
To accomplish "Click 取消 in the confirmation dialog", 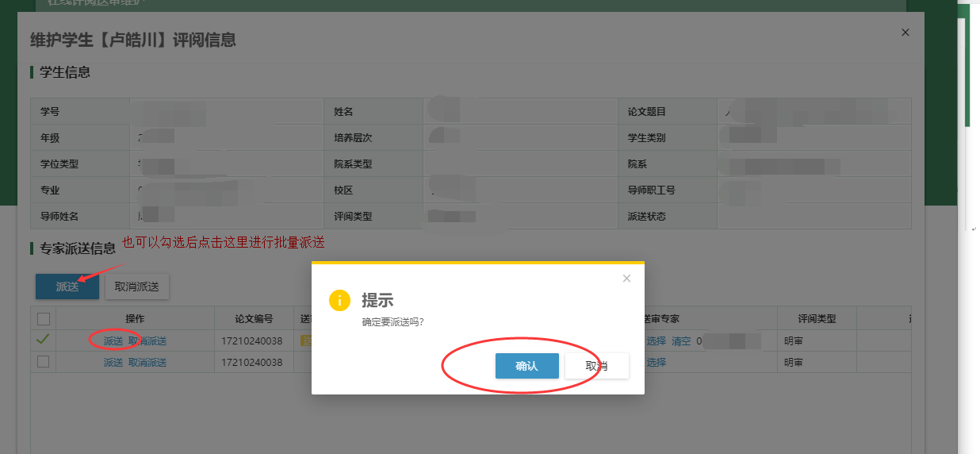I will click(596, 366).
